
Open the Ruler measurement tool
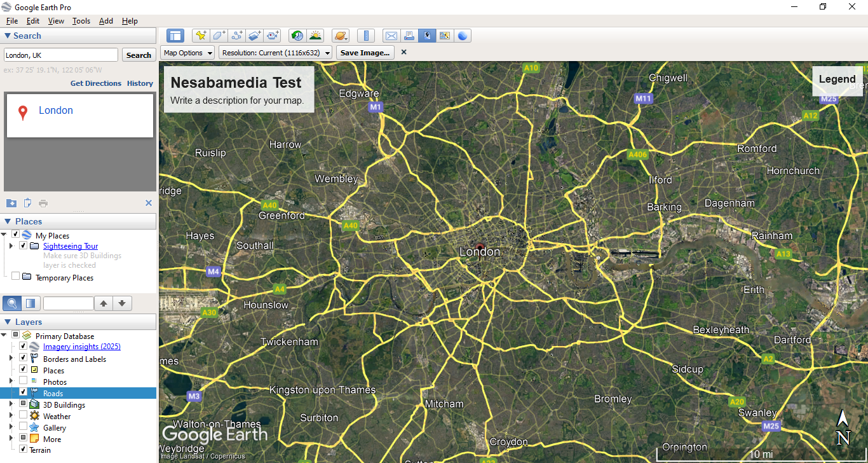coord(365,36)
